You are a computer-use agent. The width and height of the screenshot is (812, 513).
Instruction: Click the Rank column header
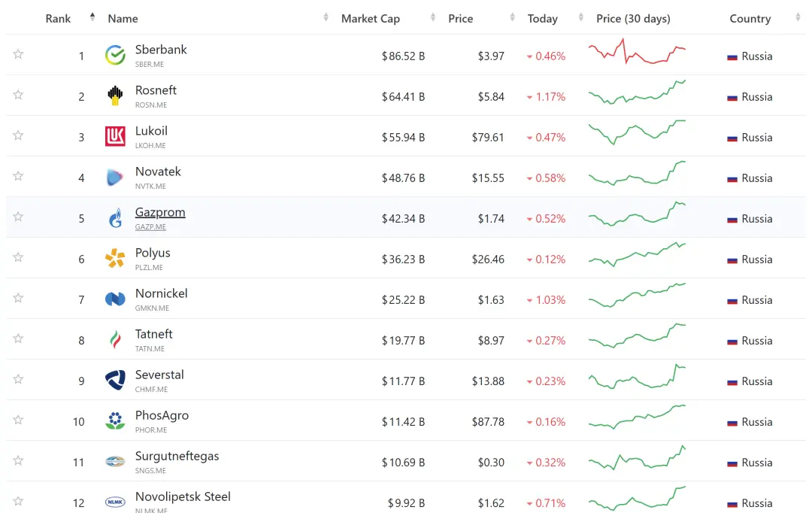(x=58, y=19)
